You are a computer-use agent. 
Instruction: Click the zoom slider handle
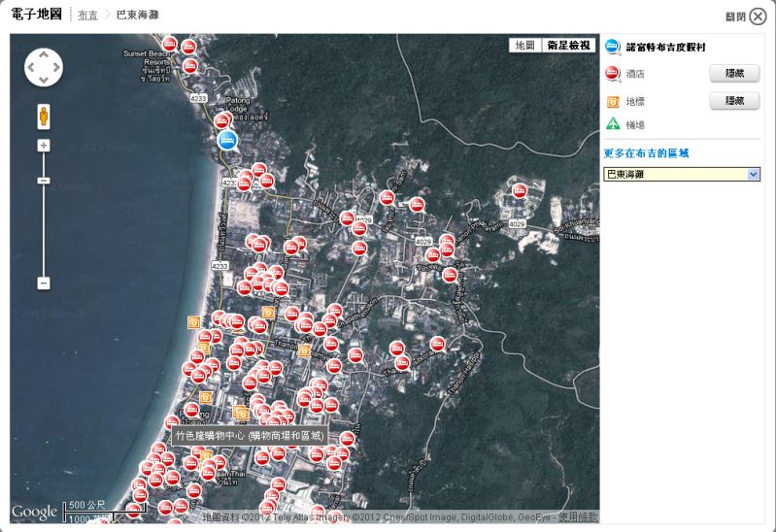tap(44, 181)
